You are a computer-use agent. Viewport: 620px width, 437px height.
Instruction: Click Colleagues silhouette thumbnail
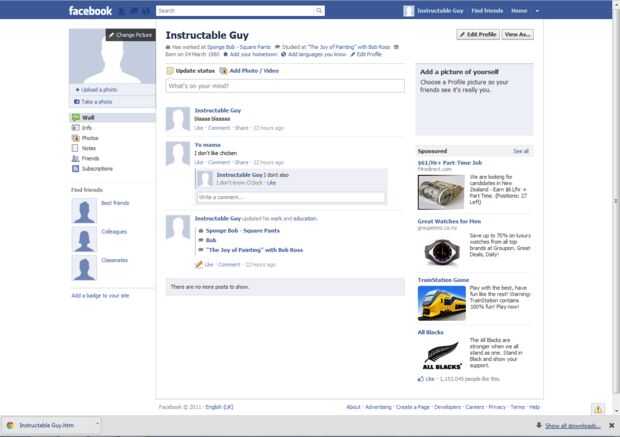point(84,239)
